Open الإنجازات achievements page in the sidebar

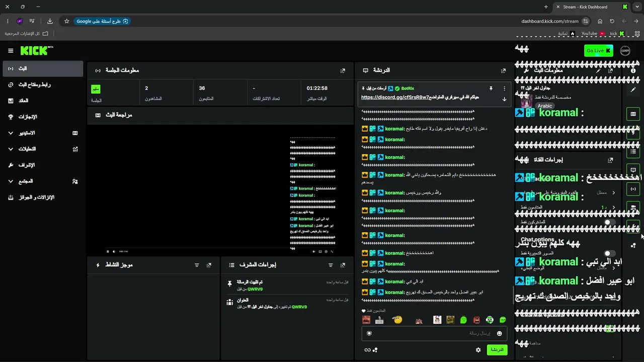pyautogui.click(x=43, y=117)
